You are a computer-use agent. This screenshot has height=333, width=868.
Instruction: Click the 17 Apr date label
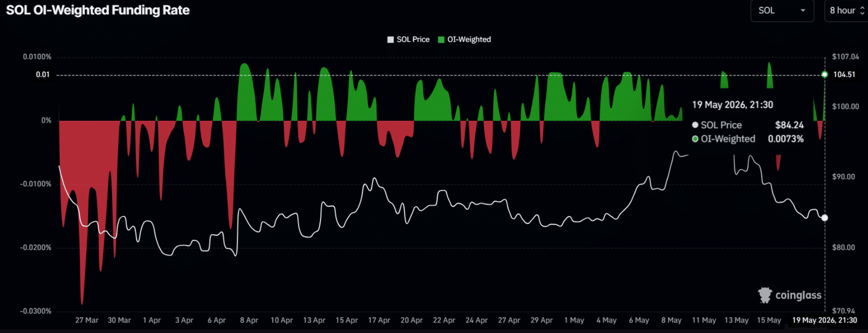tap(379, 320)
